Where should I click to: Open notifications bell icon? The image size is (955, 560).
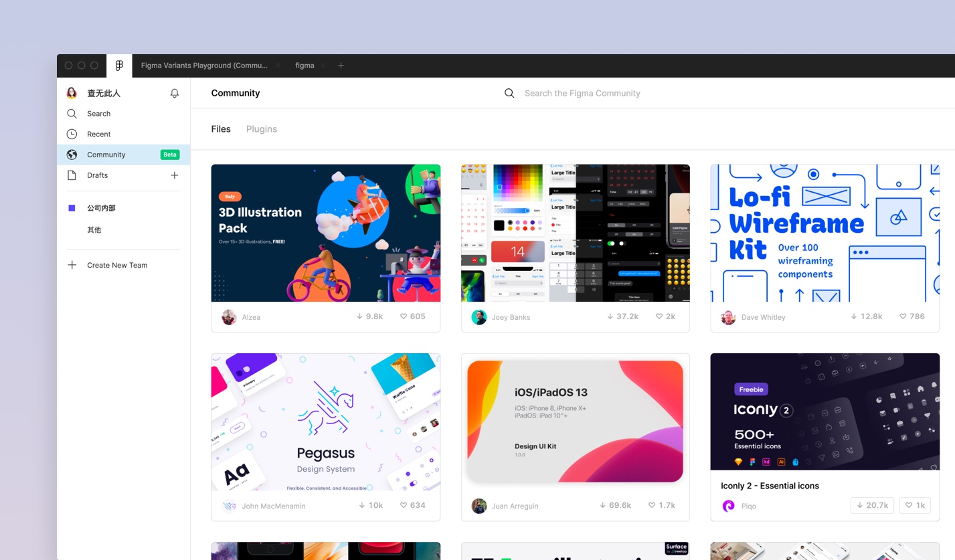point(175,94)
